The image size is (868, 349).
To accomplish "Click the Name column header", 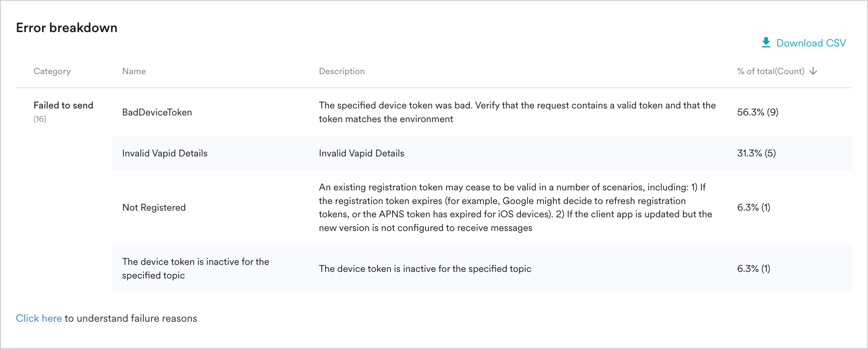I will pos(134,71).
